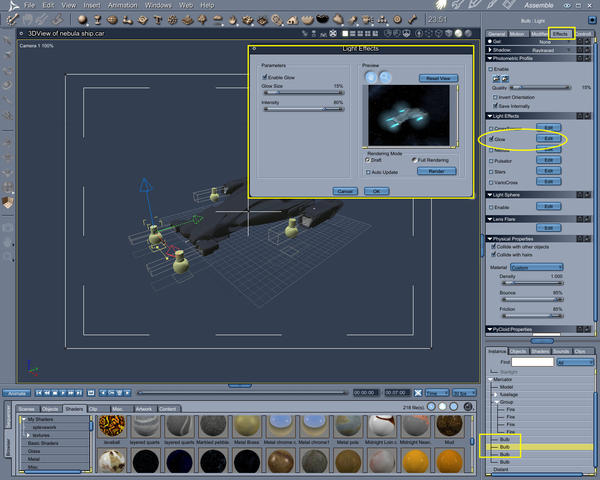Click the flame icon in the toolbar
Screen dimensions: 600x480
(232, 20)
